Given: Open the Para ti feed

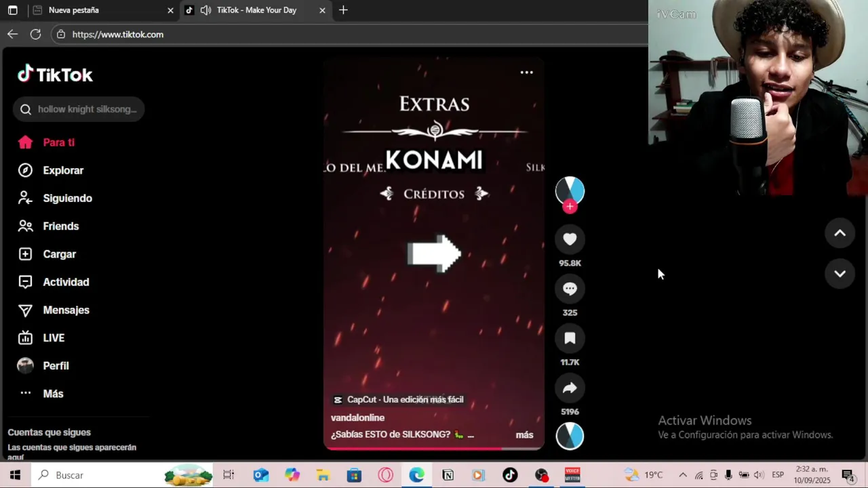Looking at the screenshot, I should click(58, 142).
